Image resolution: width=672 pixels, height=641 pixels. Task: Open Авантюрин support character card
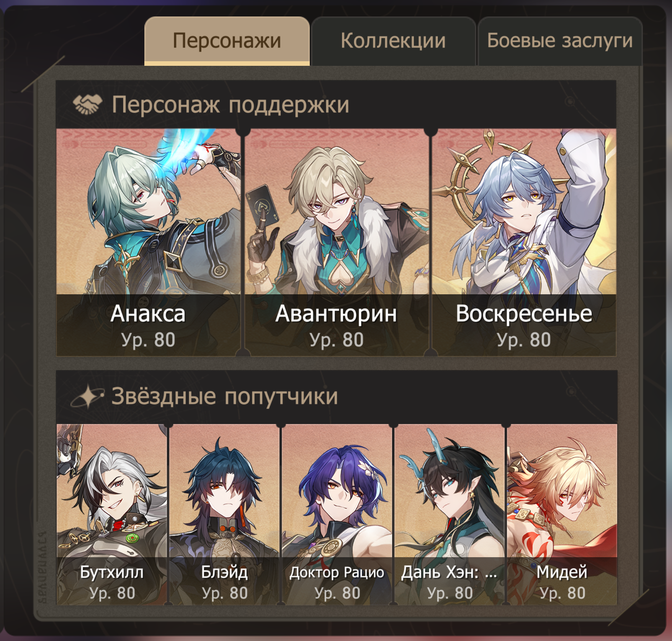337,242
